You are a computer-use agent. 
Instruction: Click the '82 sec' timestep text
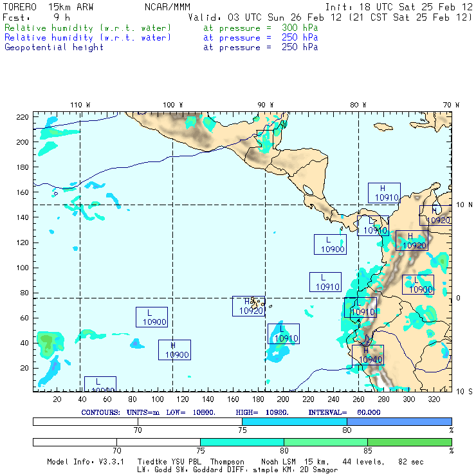(411, 462)
